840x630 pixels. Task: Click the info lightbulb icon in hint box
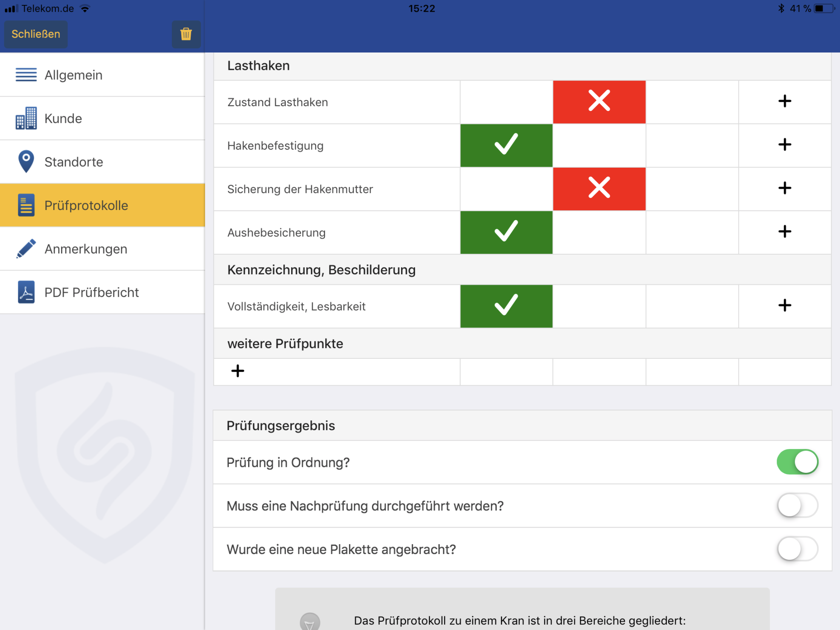coord(310,622)
